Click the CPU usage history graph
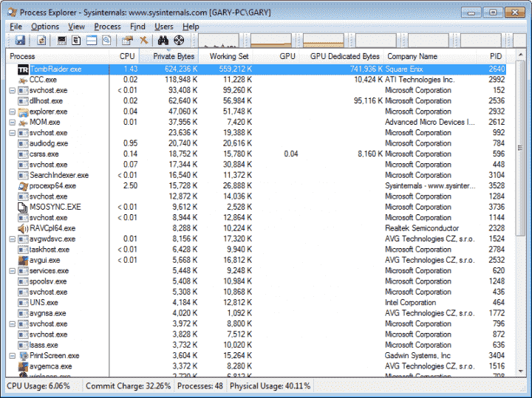Screen dimensions: 532x398 point(219,41)
